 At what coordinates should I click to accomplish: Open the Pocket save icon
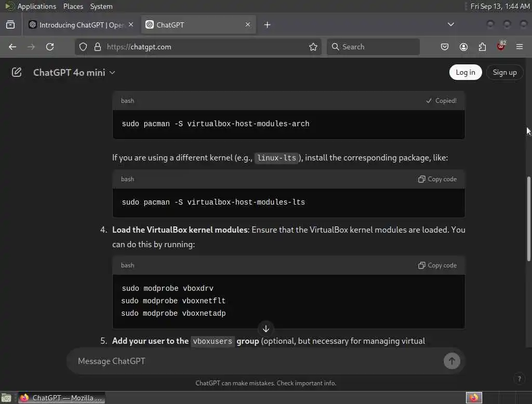pos(445,47)
